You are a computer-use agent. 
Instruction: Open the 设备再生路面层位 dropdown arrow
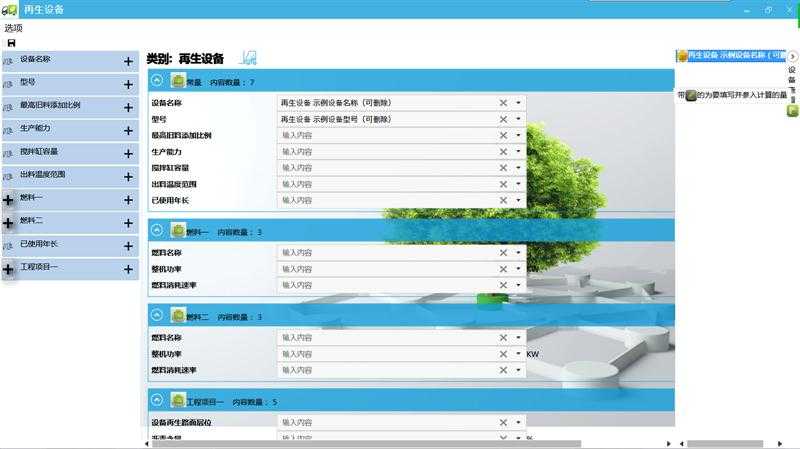point(518,422)
